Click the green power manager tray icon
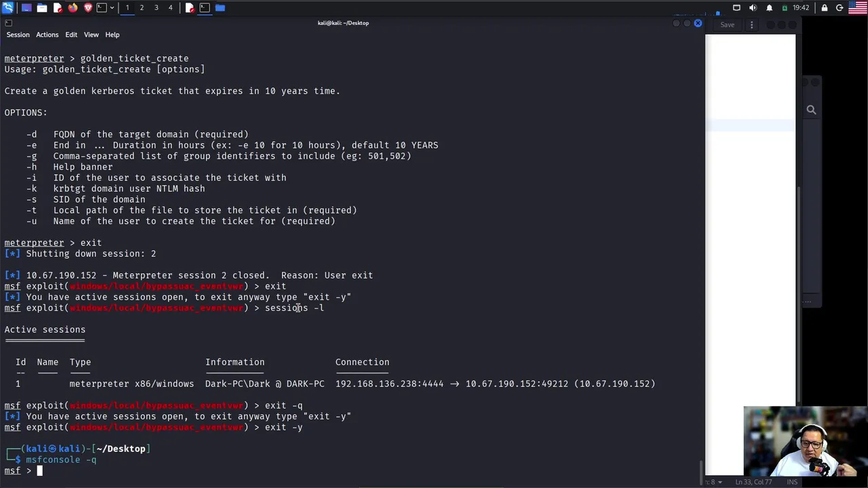The image size is (868, 488). (785, 7)
